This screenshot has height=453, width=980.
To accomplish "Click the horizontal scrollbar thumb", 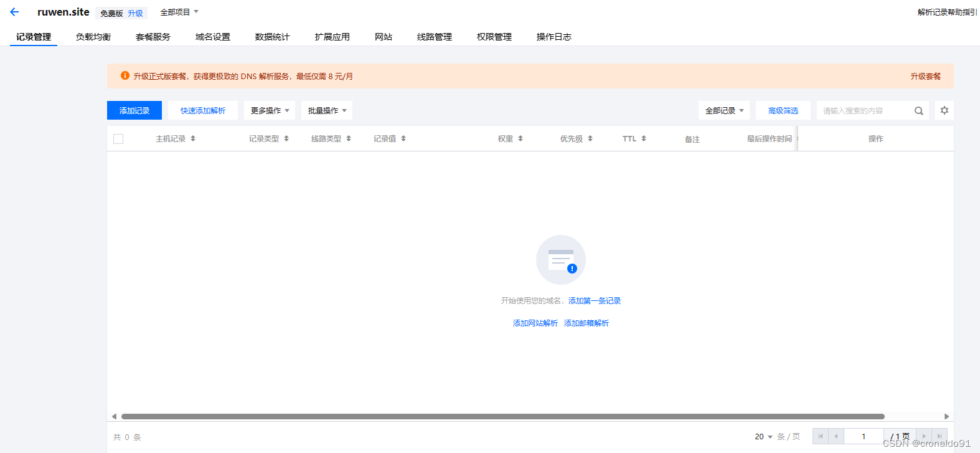I will tap(503, 416).
